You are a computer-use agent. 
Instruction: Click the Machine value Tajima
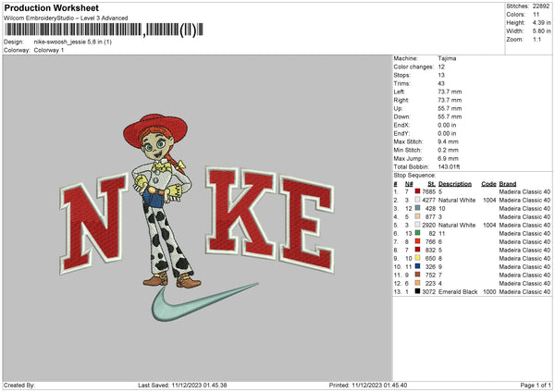point(447,58)
